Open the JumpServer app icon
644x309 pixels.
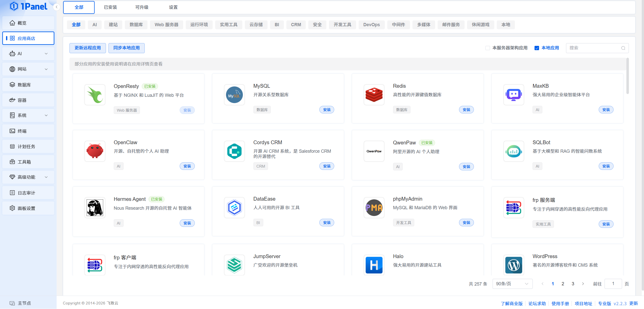(x=234, y=265)
